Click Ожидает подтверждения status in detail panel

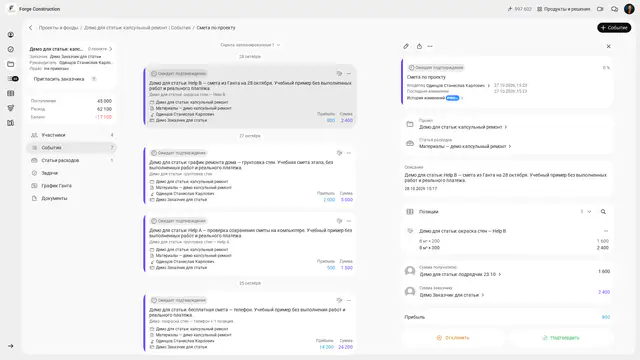click(x=436, y=68)
